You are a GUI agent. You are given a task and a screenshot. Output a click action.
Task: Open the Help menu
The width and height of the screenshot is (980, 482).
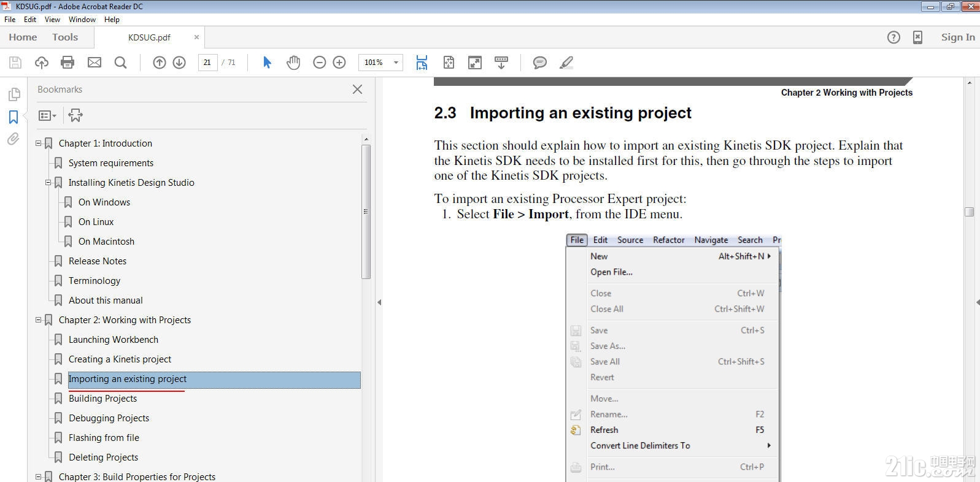tap(112, 20)
